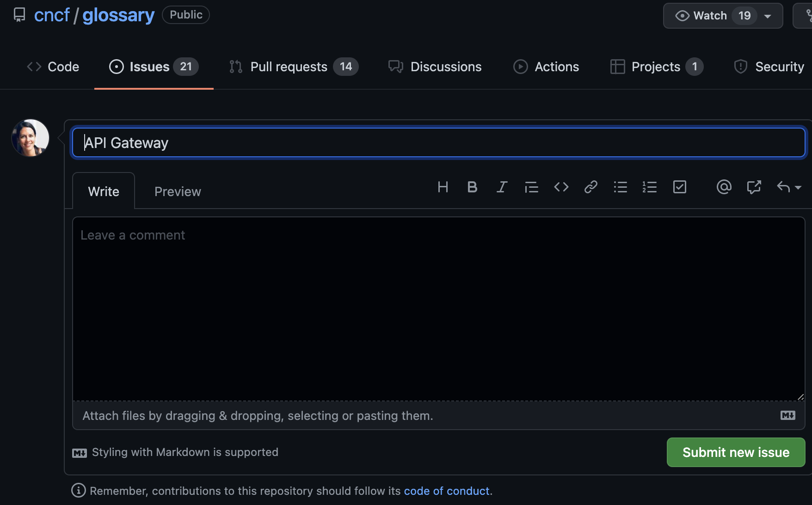Expand the Watch options dropdown
The height and width of the screenshot is (505, 812).
coord(768,15)
